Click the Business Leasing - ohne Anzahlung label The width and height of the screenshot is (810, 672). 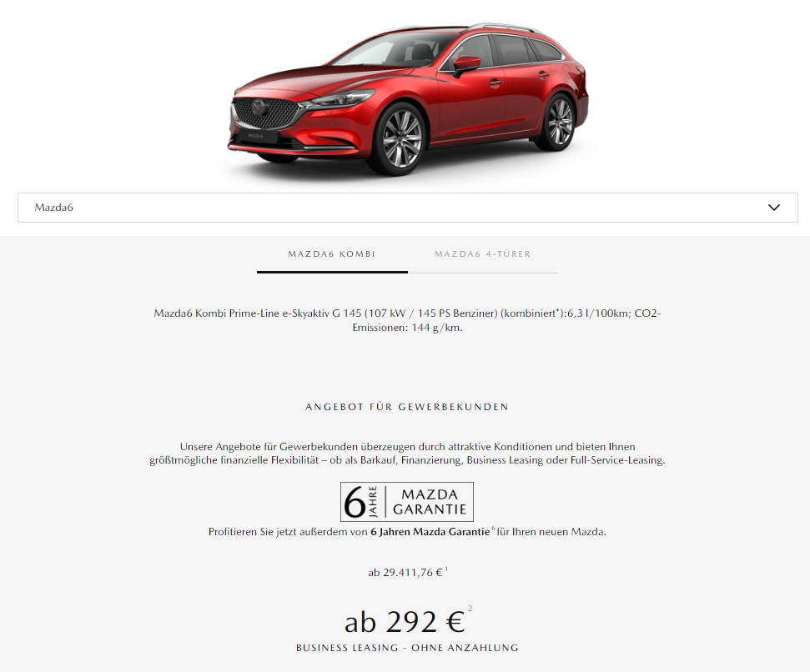click(407, 648)
